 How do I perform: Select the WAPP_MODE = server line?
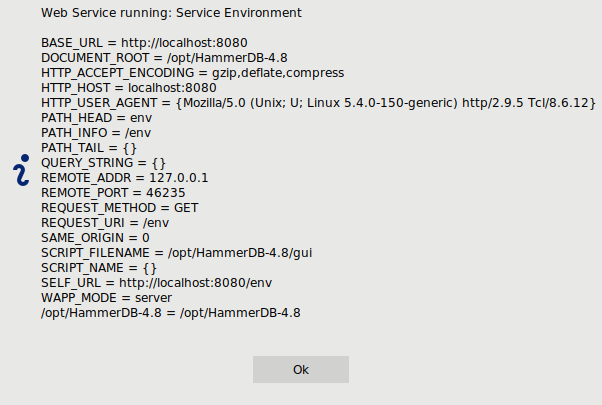click(x=107, y=297)
